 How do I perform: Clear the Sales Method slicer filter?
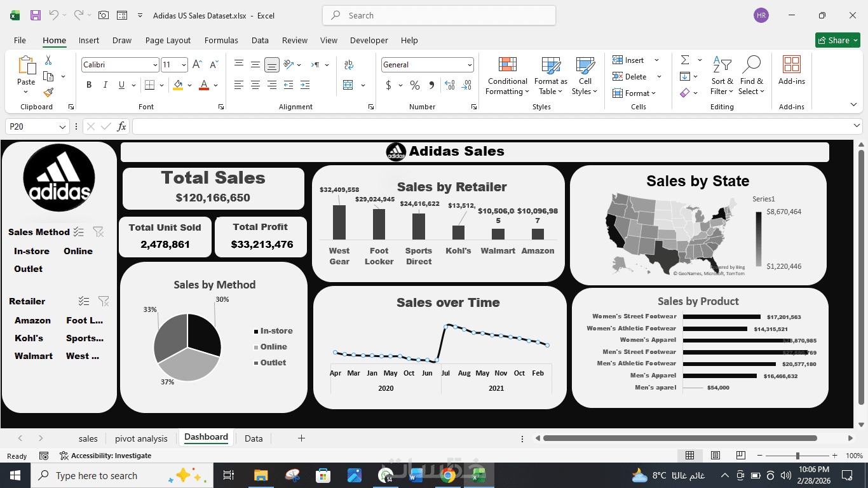point(98,232)
